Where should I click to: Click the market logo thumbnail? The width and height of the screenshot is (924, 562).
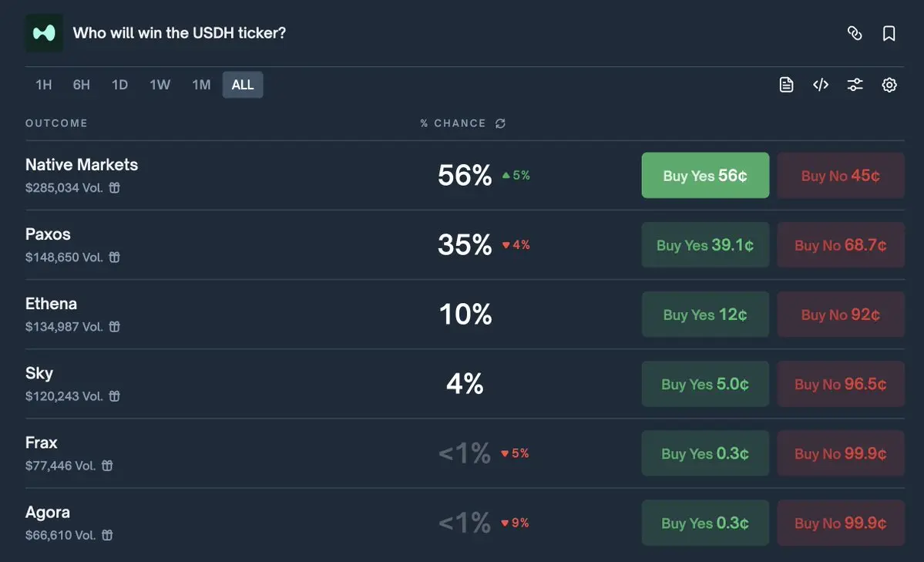point(44,33)
